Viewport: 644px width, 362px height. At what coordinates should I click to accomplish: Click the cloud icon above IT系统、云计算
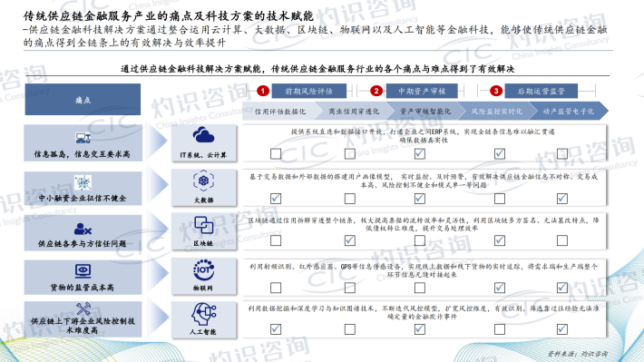coord(203,135)
